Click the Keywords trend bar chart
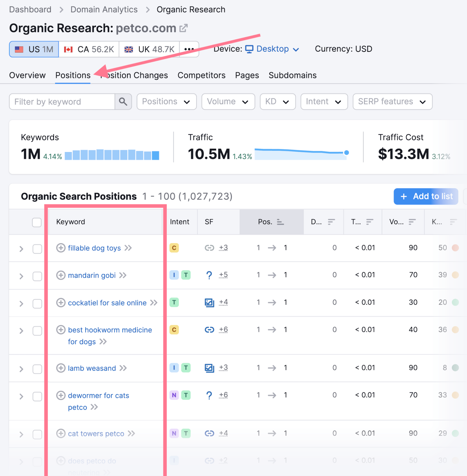This screenshot has height=476, width=467. (112, 155)
